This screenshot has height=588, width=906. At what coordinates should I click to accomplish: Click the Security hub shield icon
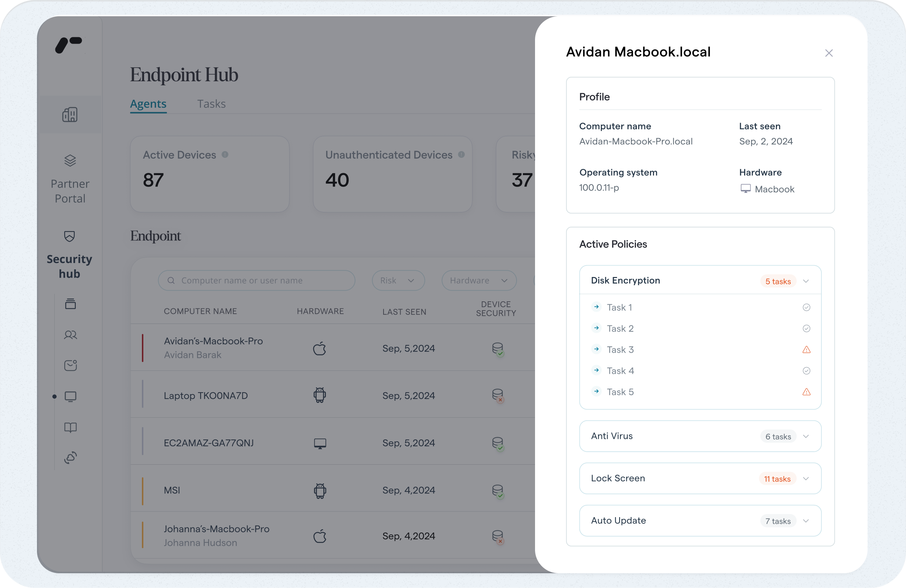69,236
